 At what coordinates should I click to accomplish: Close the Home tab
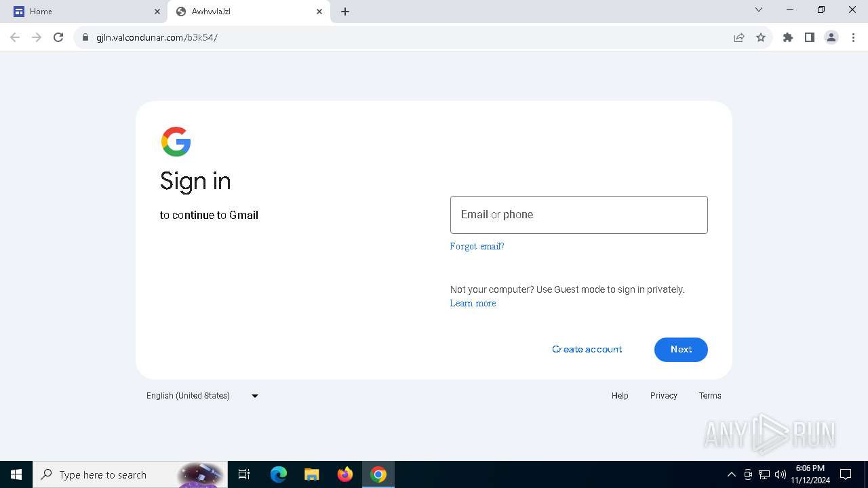[157, 12]
